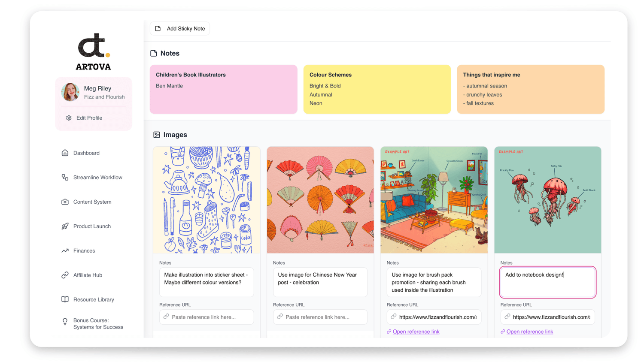Click the Resource Library book icon
This screenshot has width=644, height=362.
65,300
